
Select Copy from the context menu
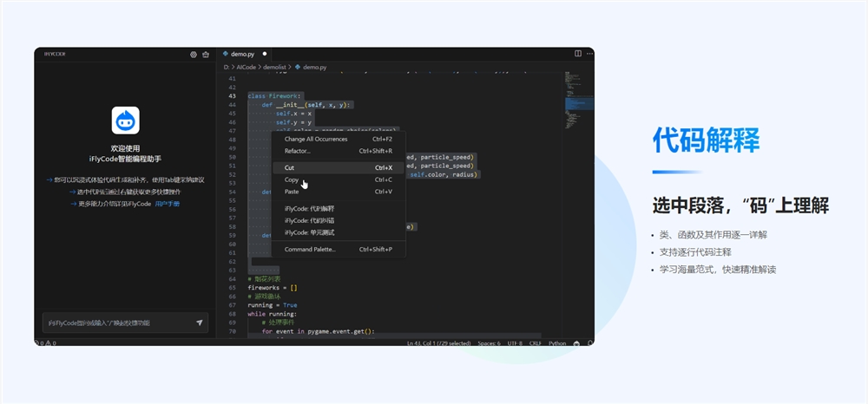click(x=339, y=179)
